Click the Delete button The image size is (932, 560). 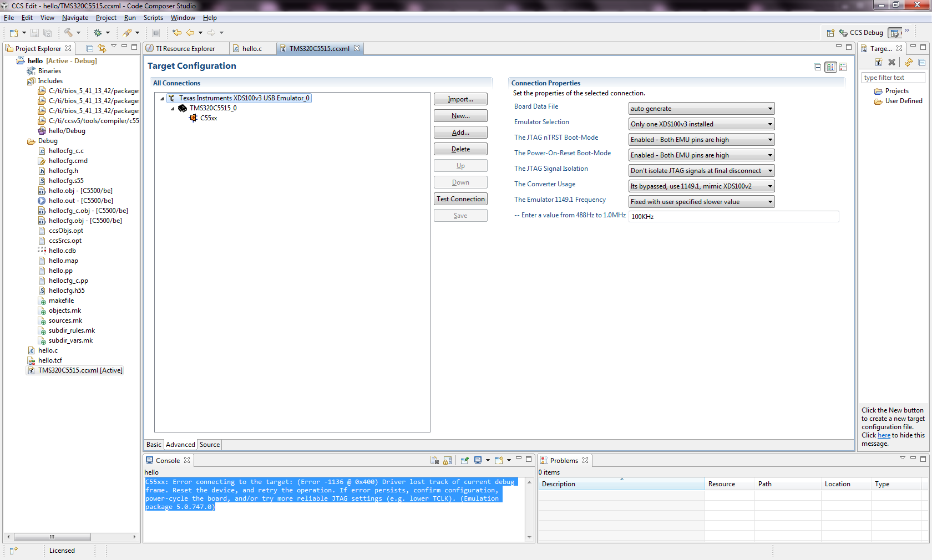point(460,149)
